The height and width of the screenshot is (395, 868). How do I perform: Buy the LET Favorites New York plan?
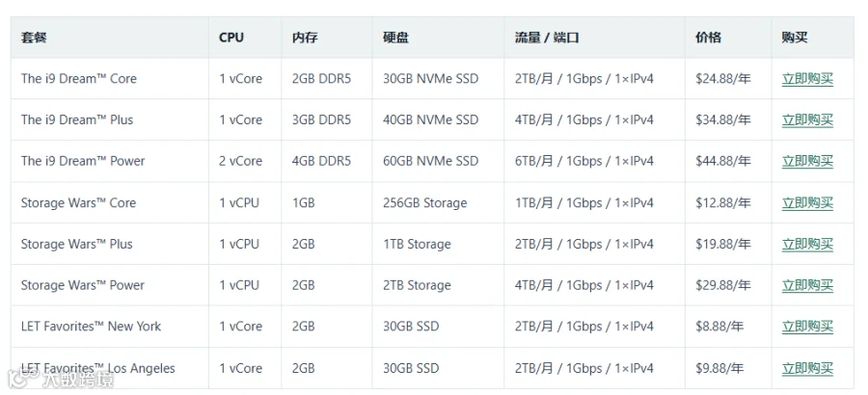click(807, 327)
